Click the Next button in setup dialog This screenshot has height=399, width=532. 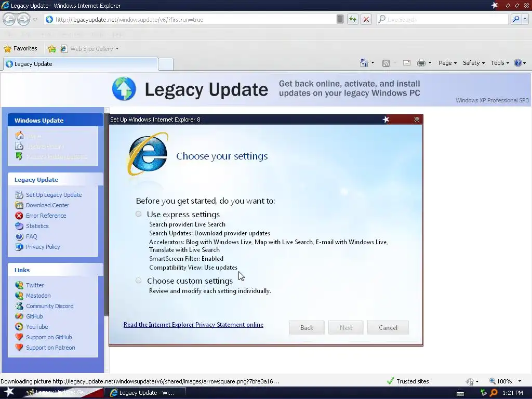(345, 327)
